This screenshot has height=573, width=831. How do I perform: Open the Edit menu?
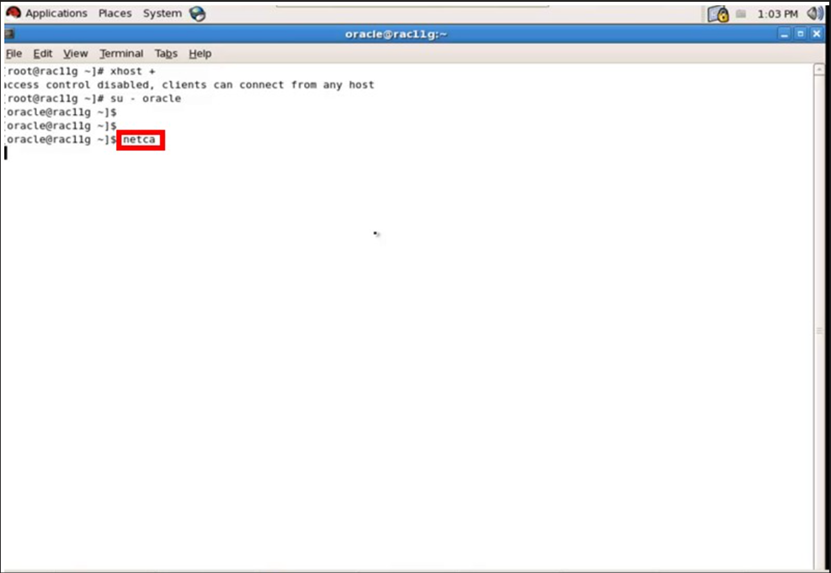pyautogui.click(x=42, y=54)
